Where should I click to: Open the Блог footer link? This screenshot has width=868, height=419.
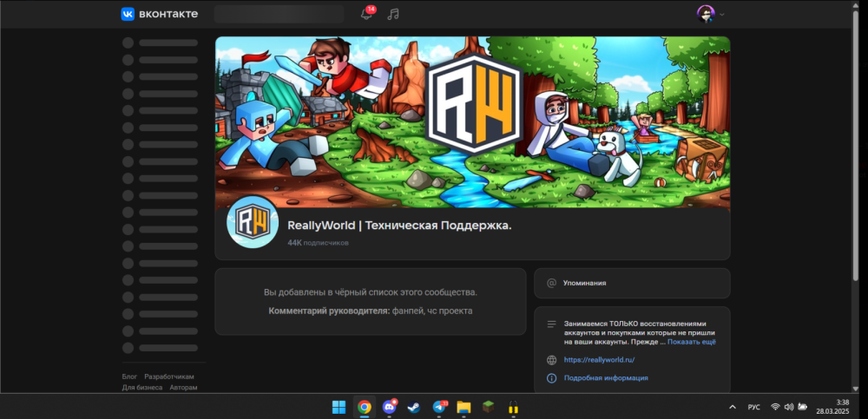pos(129,376)
